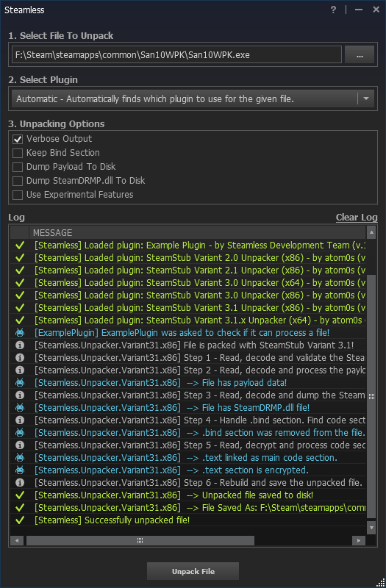
Task: Select the '.text section is encrypted.' message
Action: tap(171, 470)
